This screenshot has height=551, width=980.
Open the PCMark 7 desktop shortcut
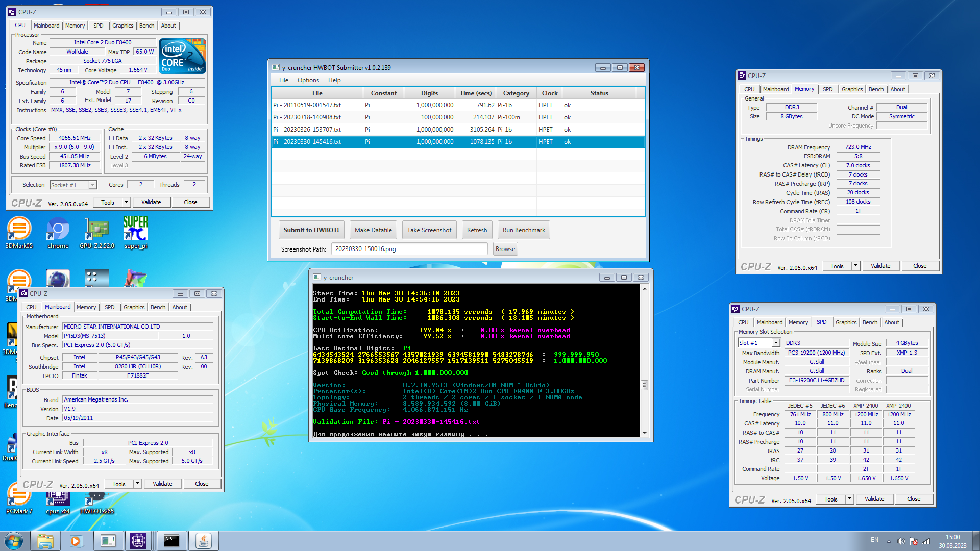tap(19, 498)
